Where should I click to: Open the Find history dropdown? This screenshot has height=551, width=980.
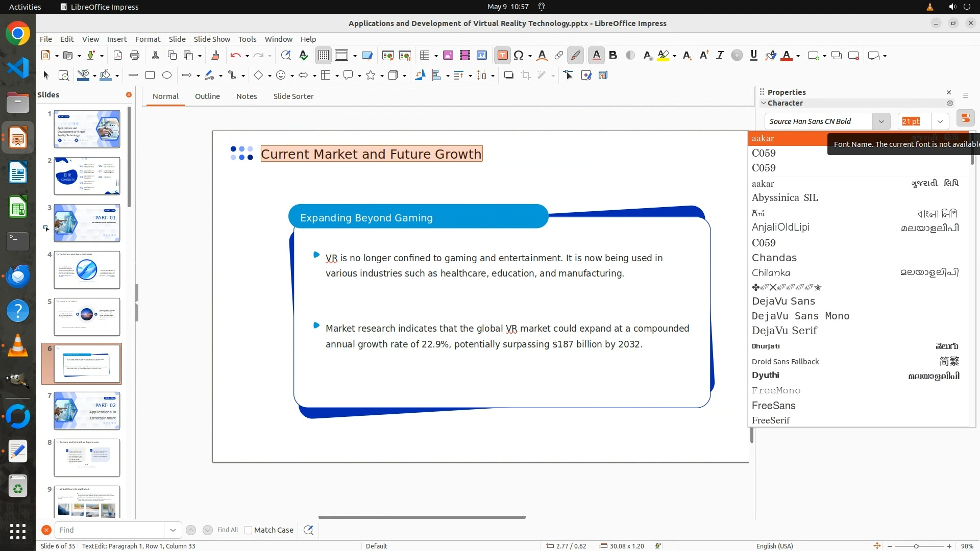coord(173,530)
